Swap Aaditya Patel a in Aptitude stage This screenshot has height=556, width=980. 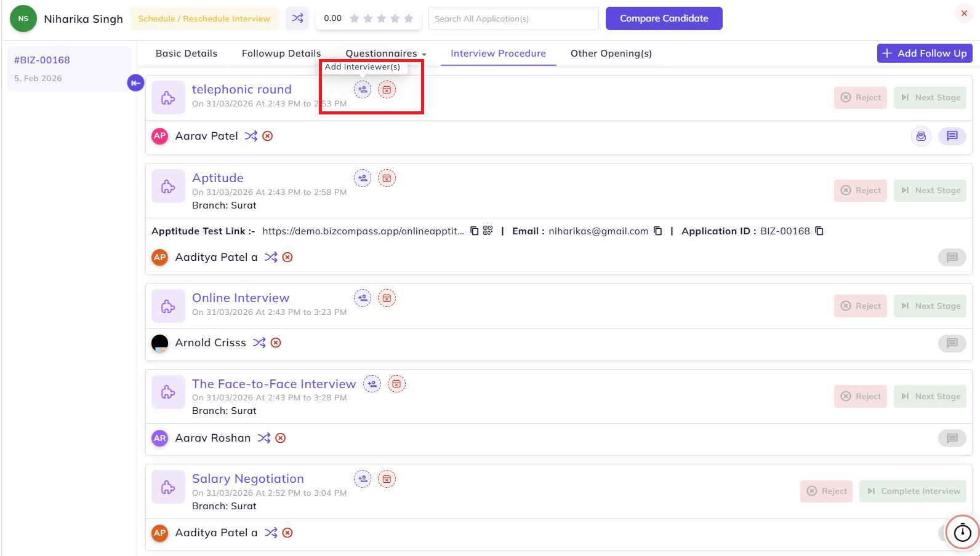(x=271, y=257)
